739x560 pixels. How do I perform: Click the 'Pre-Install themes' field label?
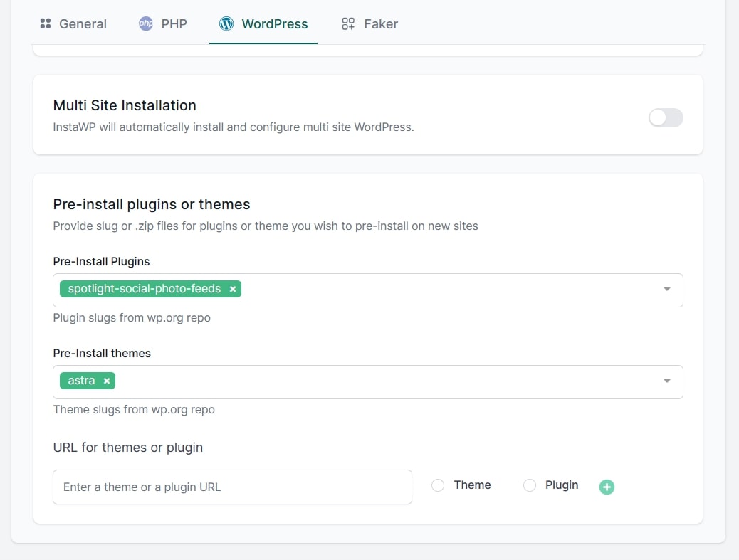point(102,353)
